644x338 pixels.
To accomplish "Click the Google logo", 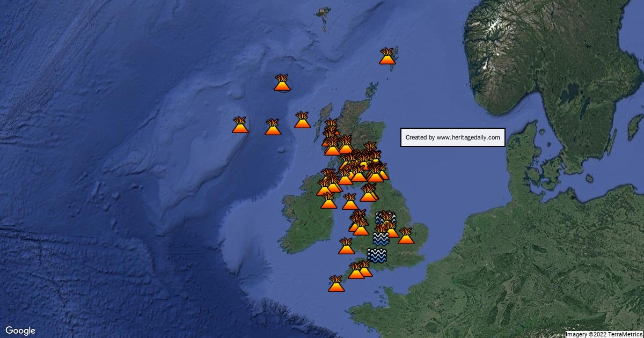I will tap(20, 330).
